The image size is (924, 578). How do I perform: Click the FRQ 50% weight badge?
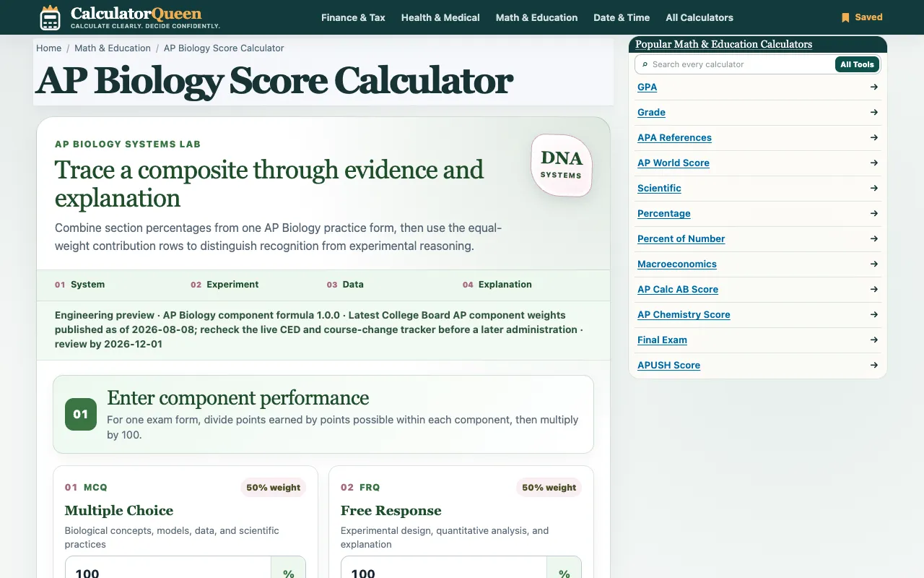(x=549, y=488)
